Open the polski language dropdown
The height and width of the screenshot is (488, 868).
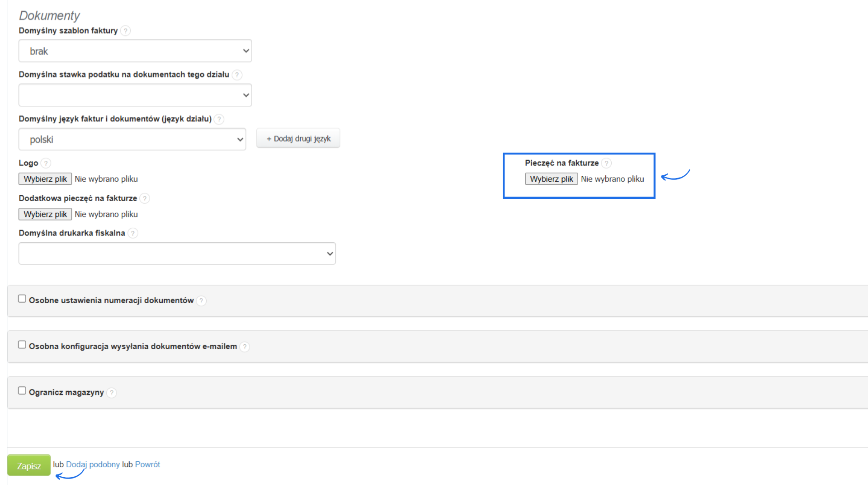[x=132, y=140]
